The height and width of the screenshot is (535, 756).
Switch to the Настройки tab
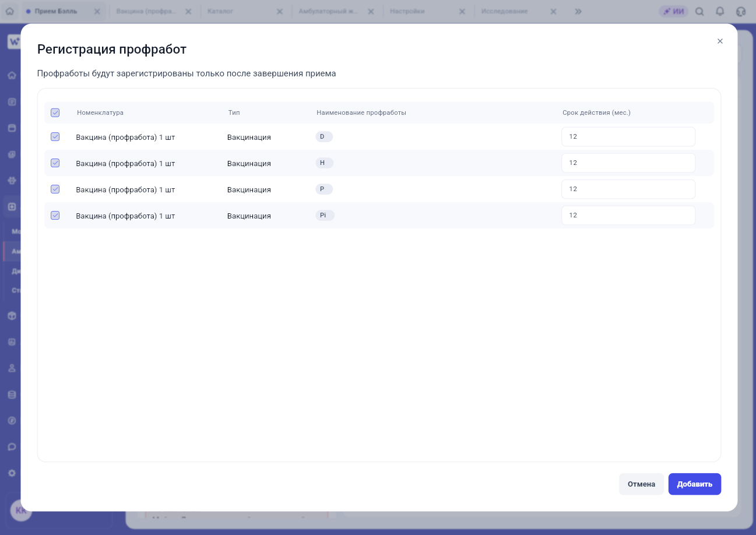pyautogui.click(x=407, y=11)
